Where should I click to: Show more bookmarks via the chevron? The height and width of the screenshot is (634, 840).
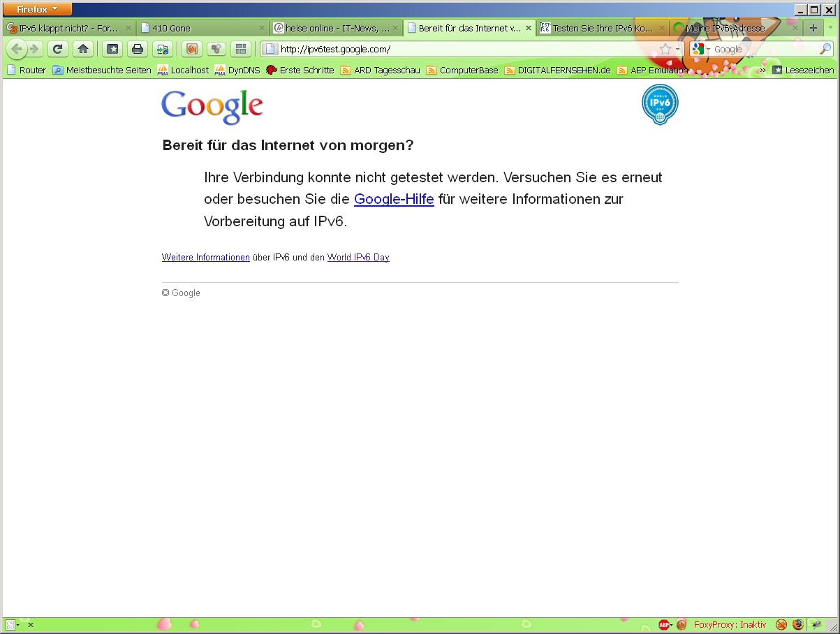(x=762, y=70)
